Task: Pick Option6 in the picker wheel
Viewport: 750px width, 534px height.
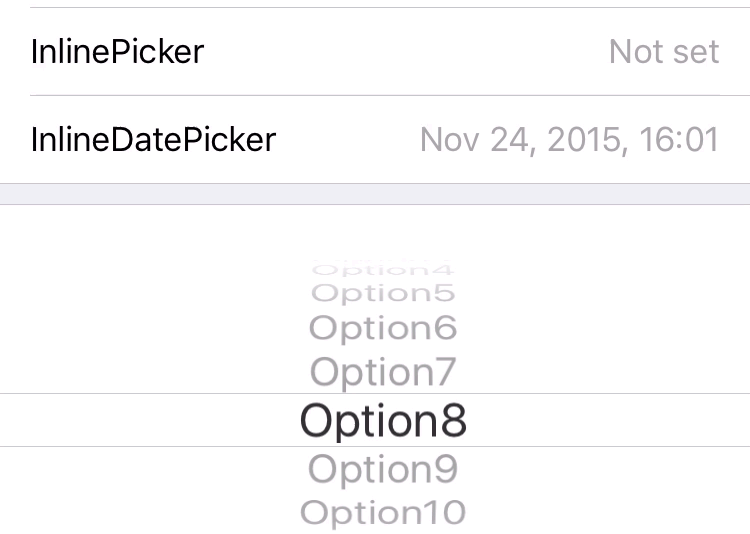Action: [383, 328]
